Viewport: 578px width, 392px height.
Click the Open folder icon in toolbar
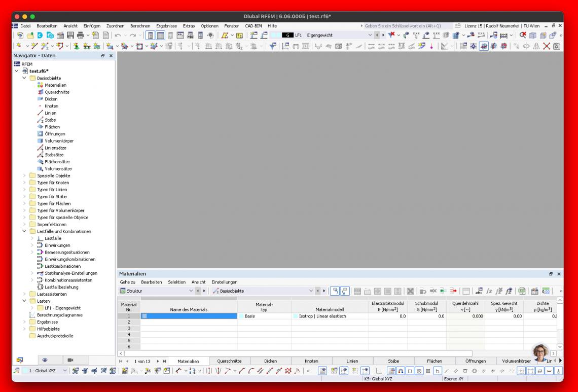[30, 35]
